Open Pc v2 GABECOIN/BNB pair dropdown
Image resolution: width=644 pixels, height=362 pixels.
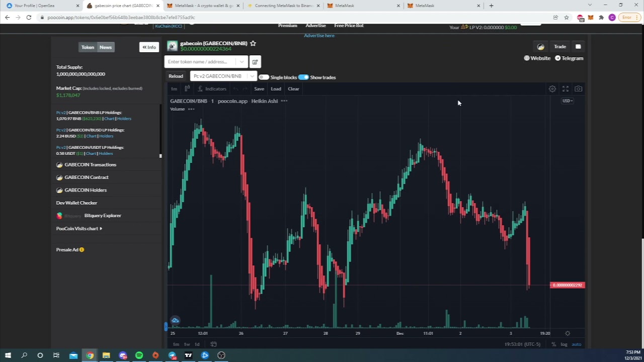(223, 76)
